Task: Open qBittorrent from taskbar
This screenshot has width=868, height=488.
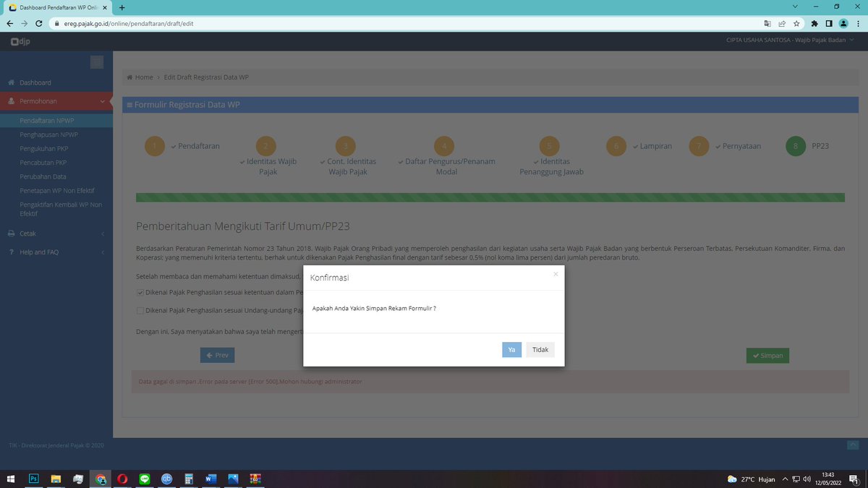Action: 166,479
